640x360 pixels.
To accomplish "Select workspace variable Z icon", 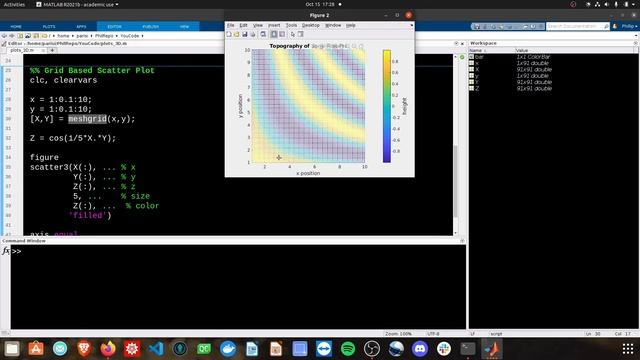I will 471,88.
